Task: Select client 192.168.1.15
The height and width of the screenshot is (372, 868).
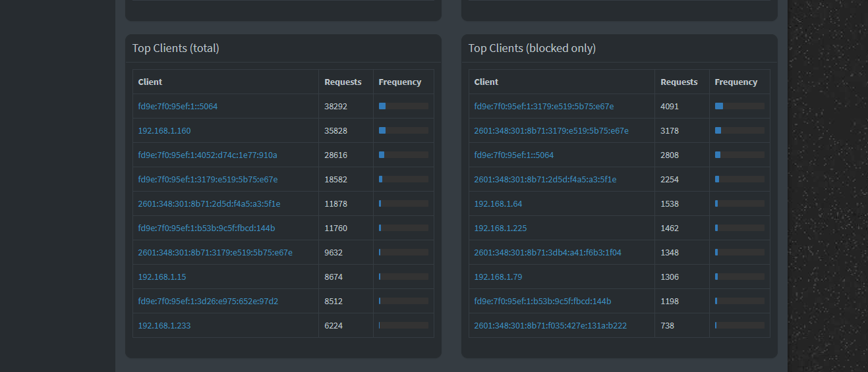Action: tap(161, 277)
